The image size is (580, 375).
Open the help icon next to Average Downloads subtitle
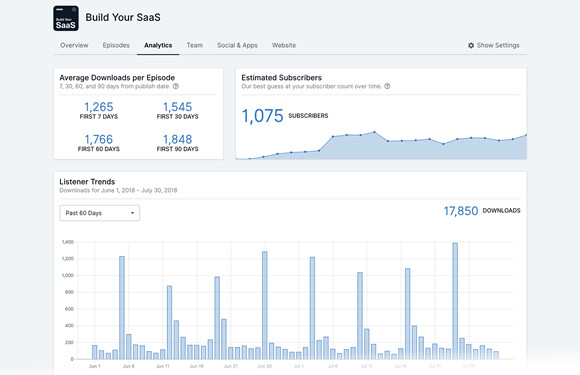[x=176, y=86]
